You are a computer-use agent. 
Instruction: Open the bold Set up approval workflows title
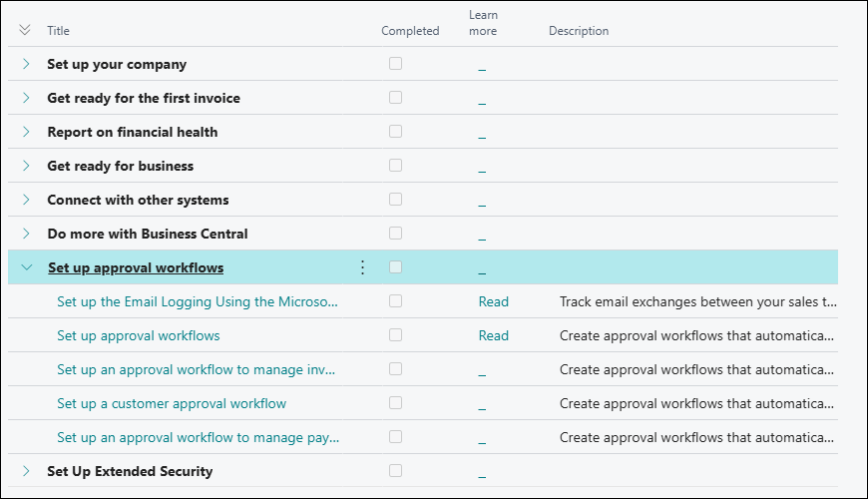point(136,267)
